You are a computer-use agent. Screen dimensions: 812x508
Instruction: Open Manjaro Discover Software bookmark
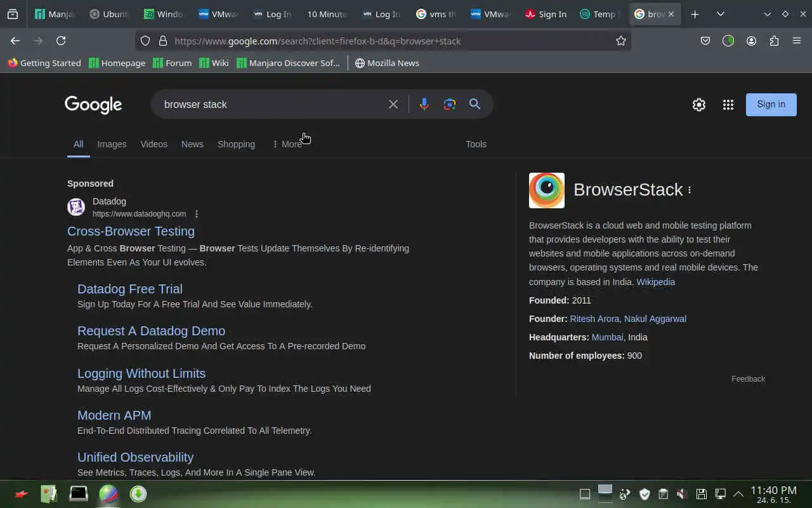[288, 63]
